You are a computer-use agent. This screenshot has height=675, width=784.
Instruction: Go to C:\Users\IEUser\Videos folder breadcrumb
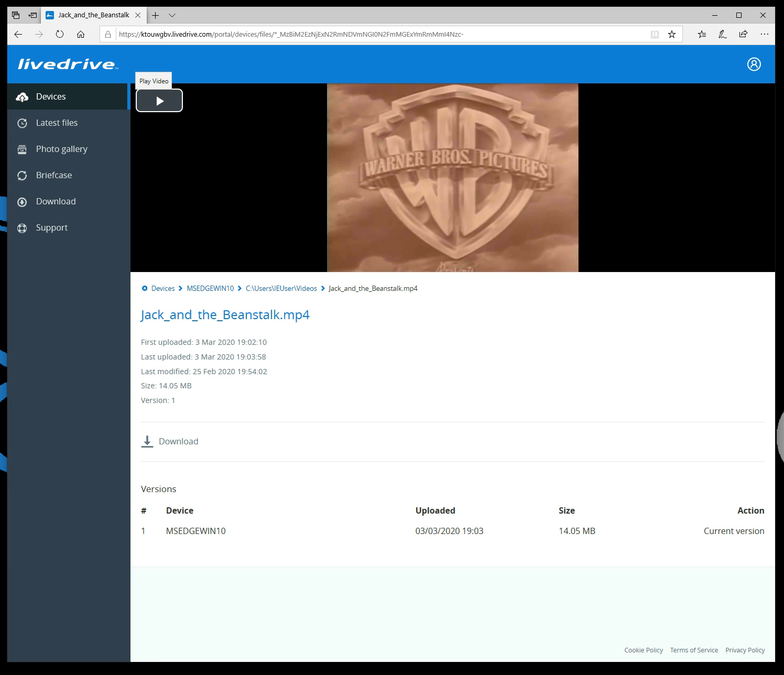281,288
